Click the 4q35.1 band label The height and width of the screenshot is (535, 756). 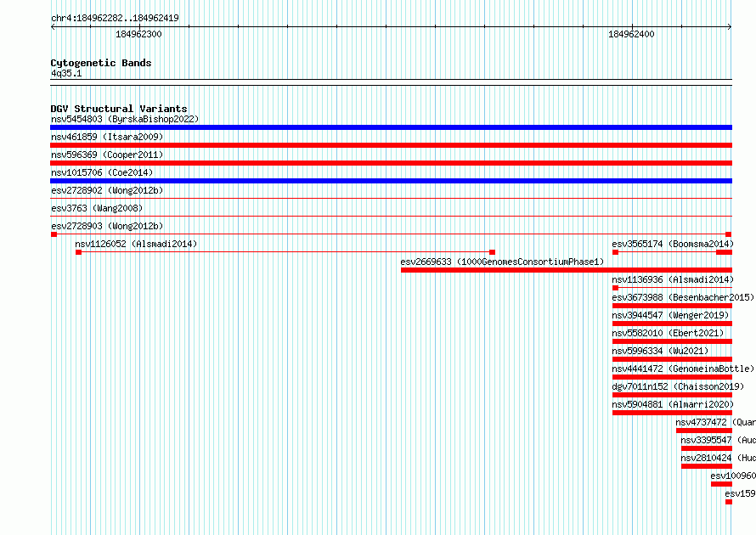(x=66, y=73)
